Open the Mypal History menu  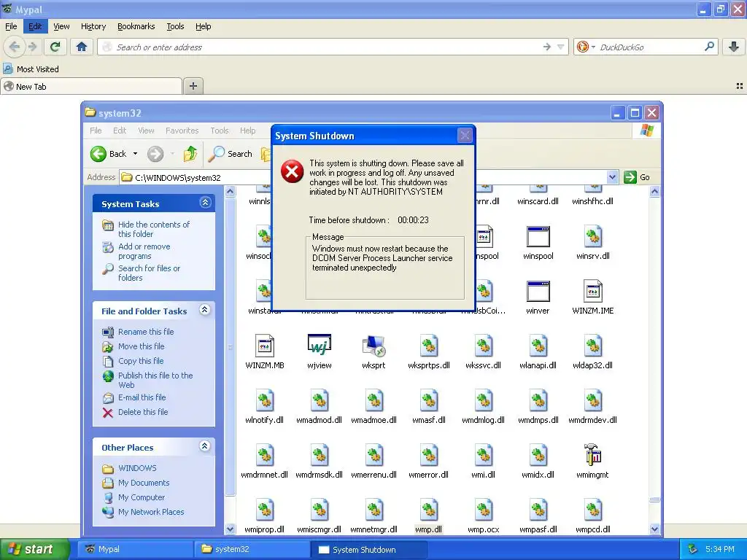pos(93,26)
